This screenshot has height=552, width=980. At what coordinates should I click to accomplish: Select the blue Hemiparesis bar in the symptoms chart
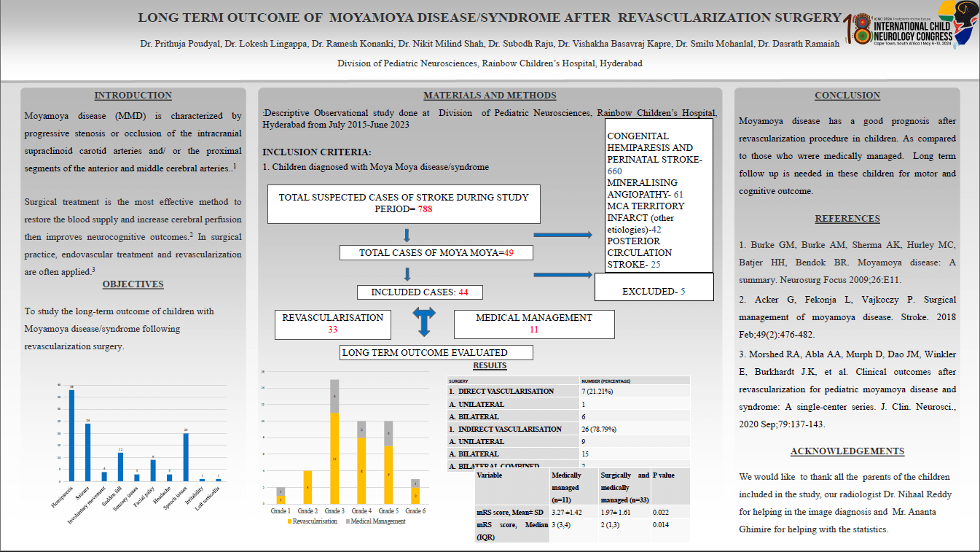click(x=71, y=435)
